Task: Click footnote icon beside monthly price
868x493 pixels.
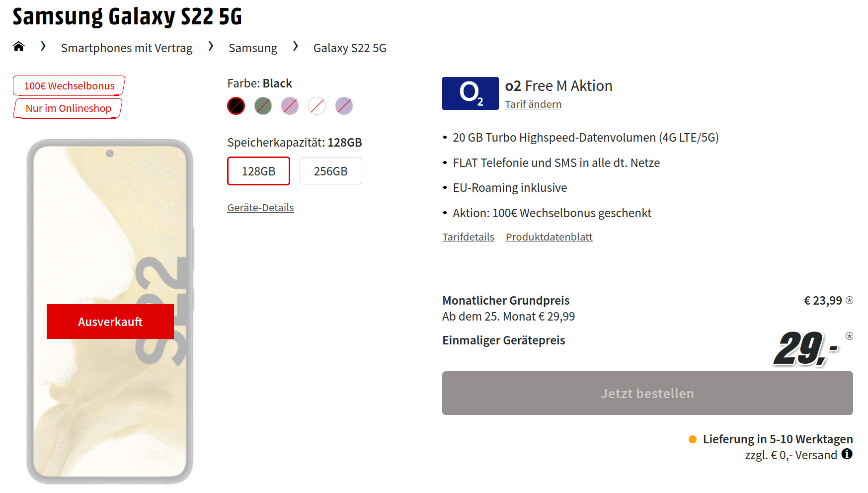Action: (850, 300)
